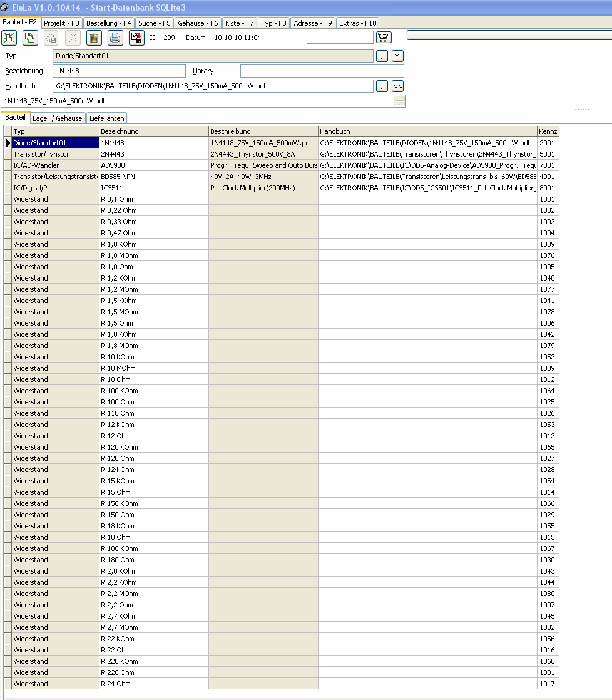Click the small stepper beside the PDF filename field
Screen dimensions: 612x700
tap(400, 101)
